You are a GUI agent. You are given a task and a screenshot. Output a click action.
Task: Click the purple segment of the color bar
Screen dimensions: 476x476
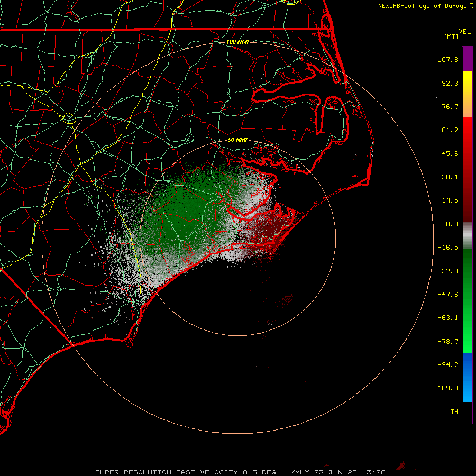pos(467,59)
